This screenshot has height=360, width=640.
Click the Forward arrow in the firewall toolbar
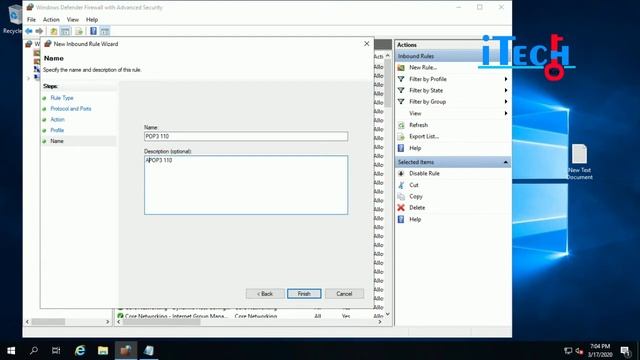click(39, 31)
